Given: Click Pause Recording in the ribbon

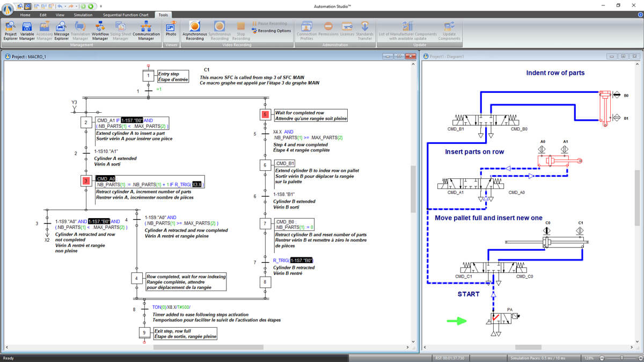Looking at the screenshot, I should tap(270, 24).
